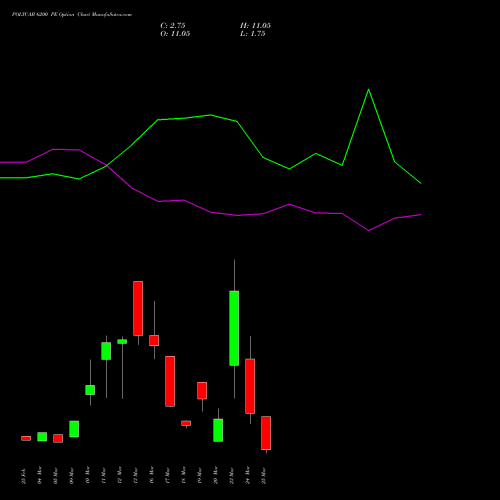Click the 24 Mar date label
Image resolution: width=500 pixels, height=500 pixels.
[x=248, y=475]
